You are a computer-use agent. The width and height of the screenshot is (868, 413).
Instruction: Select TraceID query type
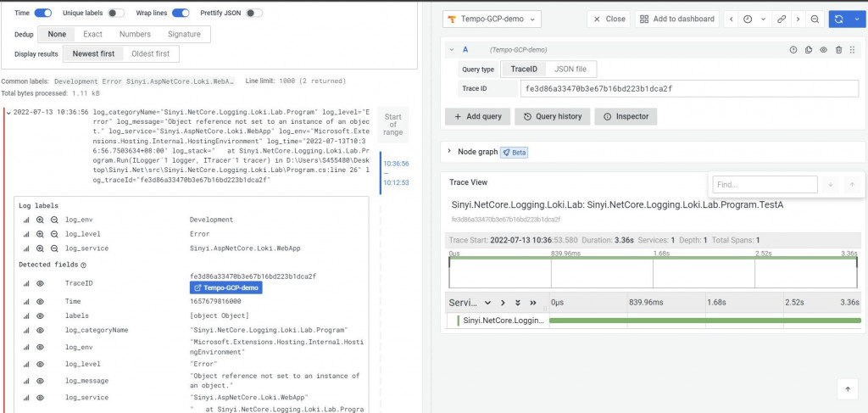click(524, 70)
